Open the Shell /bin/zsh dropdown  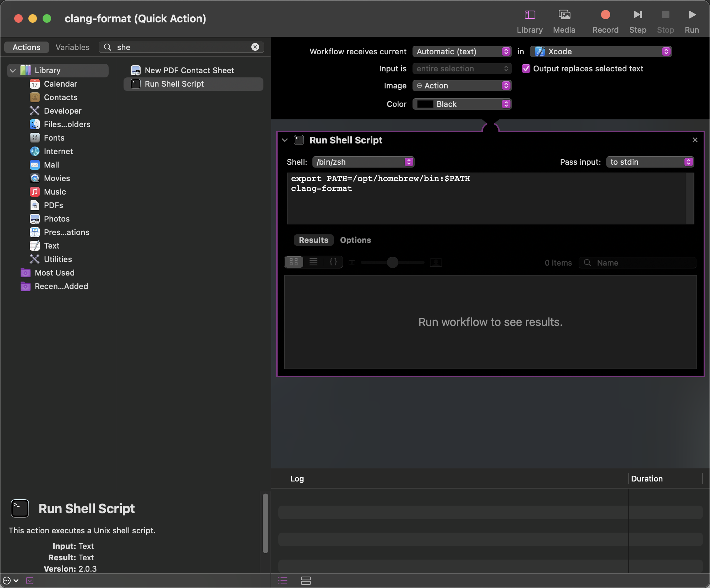pos(363,162)
